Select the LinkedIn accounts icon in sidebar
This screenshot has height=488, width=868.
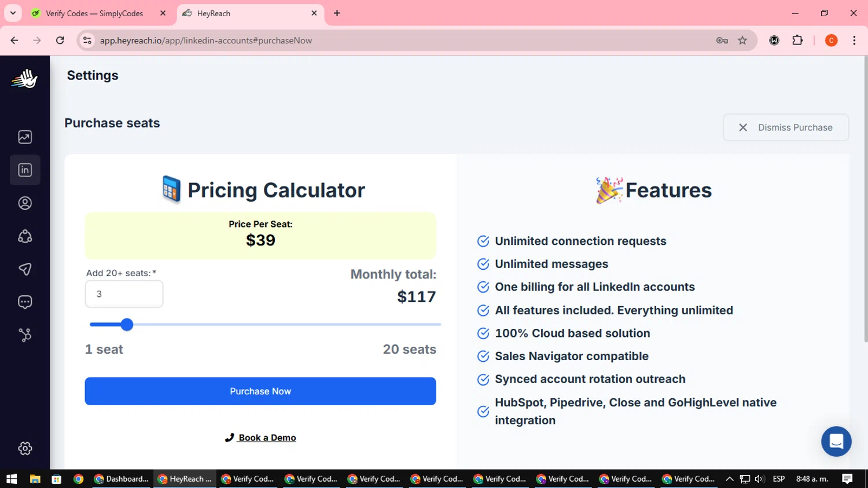tap(25, 170)
